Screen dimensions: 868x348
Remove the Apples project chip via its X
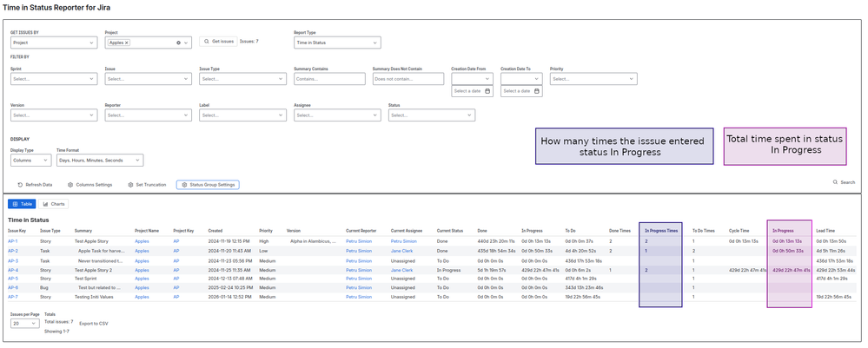coord(127,43)
